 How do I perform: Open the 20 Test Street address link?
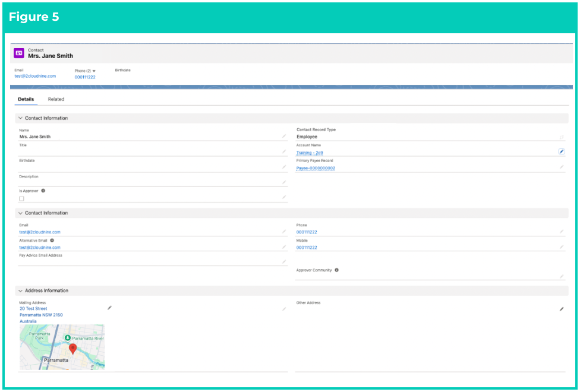tap(33, 308)
